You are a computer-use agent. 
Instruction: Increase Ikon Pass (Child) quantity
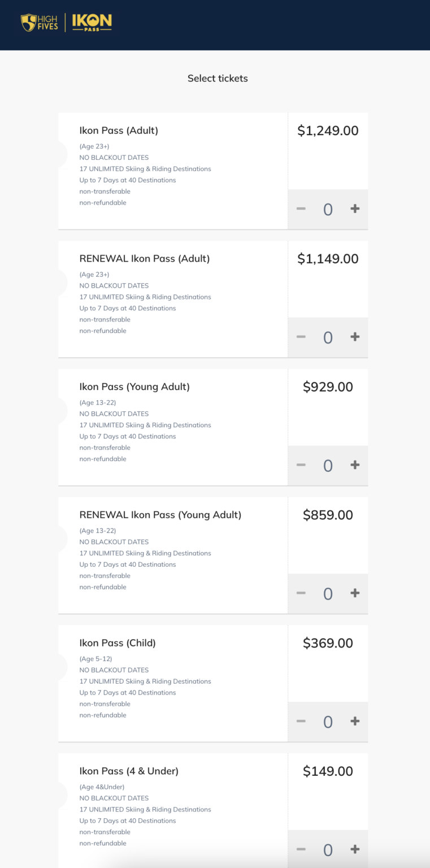pos(355,722)
